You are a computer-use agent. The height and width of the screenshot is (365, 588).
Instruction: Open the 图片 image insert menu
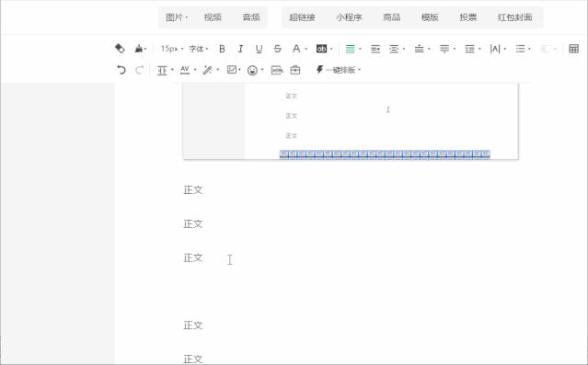[x=177, y=17]
